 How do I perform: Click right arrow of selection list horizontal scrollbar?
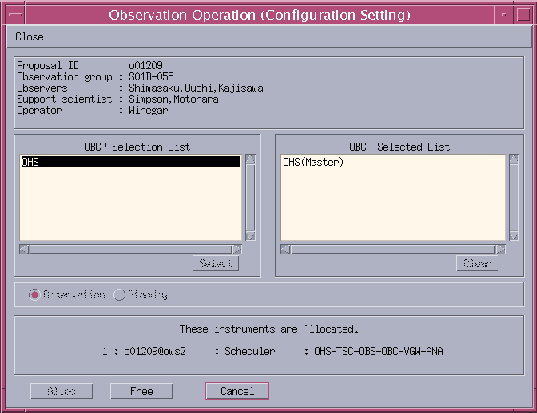coord(237,249)
